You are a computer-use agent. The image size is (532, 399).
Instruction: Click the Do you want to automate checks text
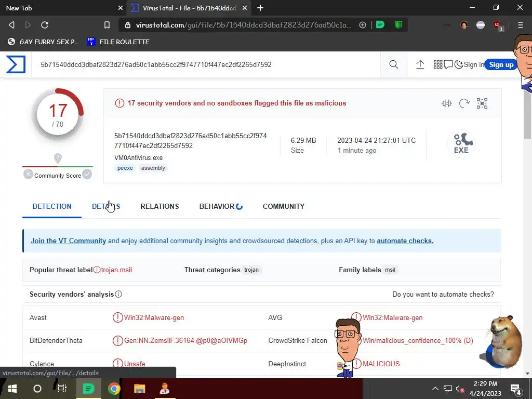443,294
